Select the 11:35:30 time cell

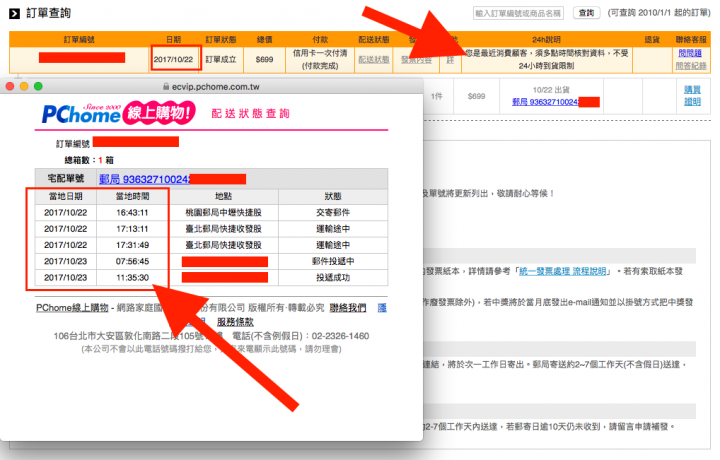click(x=132, y=278)
